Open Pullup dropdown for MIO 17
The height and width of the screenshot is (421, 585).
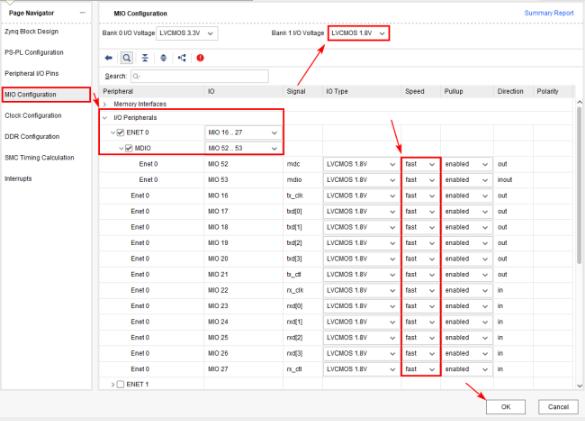click(467, 211)
